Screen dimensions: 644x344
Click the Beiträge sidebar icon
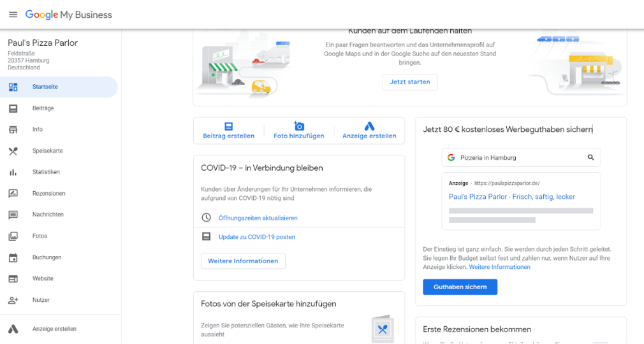click(x=13, y=108)
